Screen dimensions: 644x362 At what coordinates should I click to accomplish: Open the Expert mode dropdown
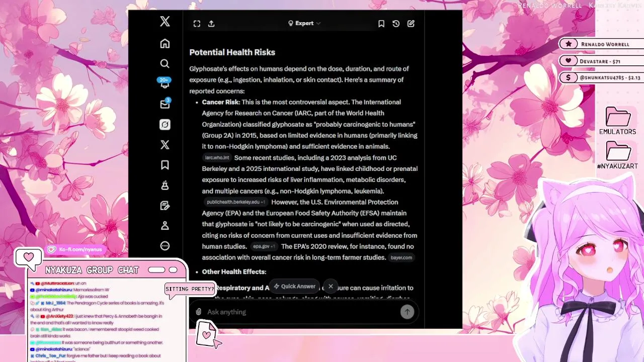[x=304, y=23]
